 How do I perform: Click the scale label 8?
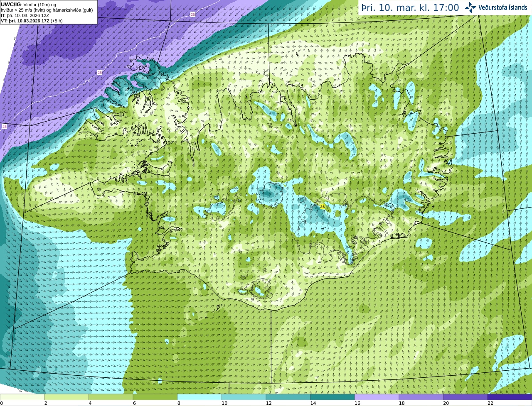point(179,403)
